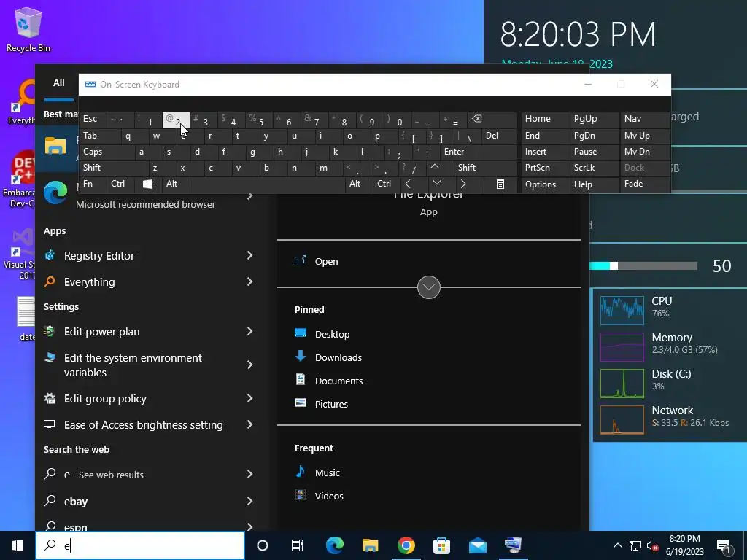This screenshot has width=747, height=560.
Task: Click the network icon in system tray
Action: tap(635, 545)
